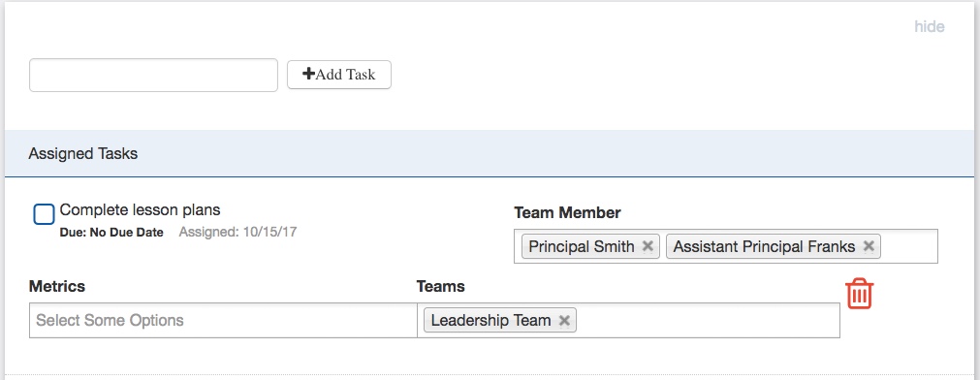Screen dimensions: 980x380
Task: Remove Principal Smith using the x icon
Action: (648, 246)
